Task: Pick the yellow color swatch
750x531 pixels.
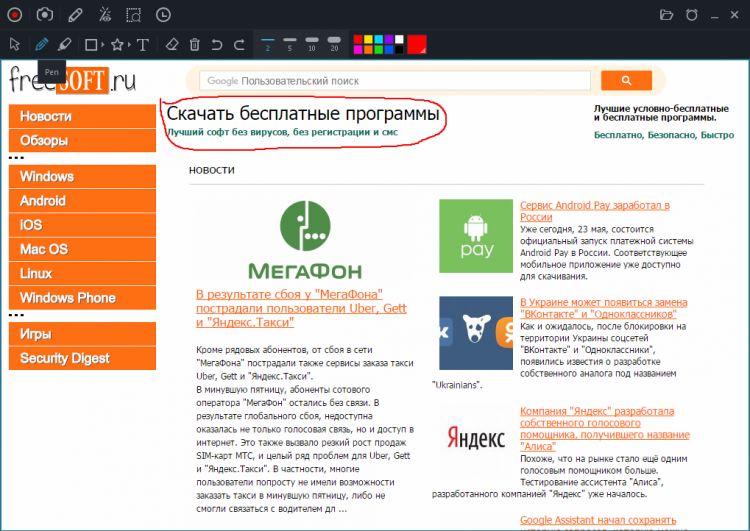Action: coord(368,39)
